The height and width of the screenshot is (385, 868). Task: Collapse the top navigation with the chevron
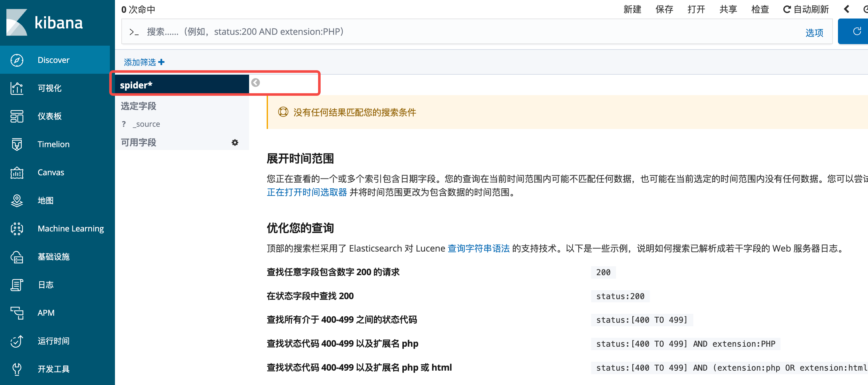[x=847, y=9]
